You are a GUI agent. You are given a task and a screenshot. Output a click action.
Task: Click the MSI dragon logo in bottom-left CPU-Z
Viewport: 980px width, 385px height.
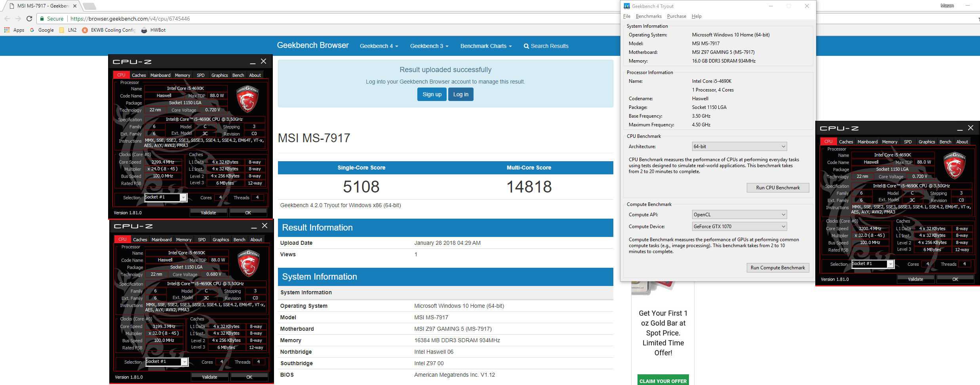point(249,263)
